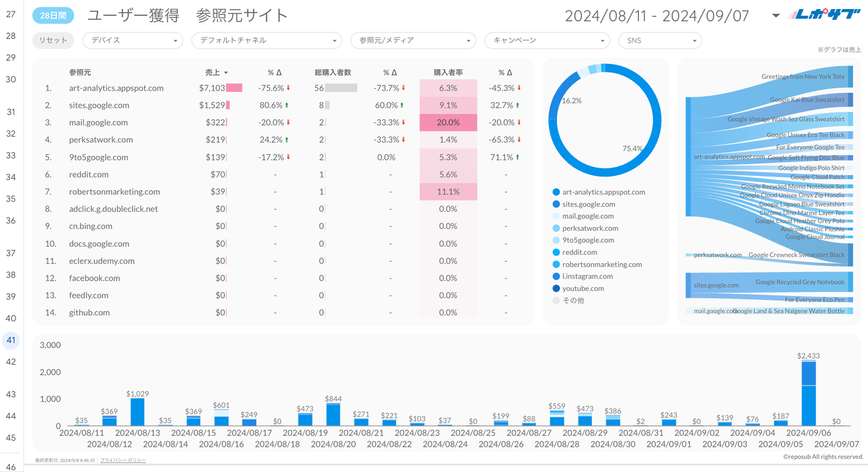This screenshot has width=868, height=472.
Task: Sort table by 購入者率 column header
Action: tap(448, 73)
